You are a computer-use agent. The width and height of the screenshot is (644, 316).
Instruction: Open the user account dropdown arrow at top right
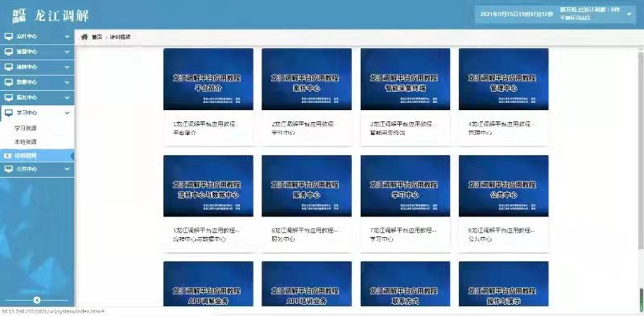click(x=630, y=14)
